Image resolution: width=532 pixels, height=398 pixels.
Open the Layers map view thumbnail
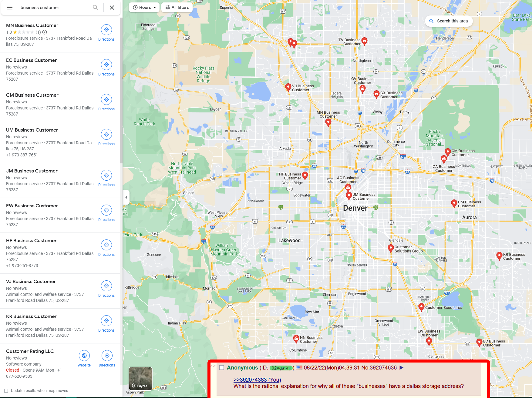tap(140, 378)
